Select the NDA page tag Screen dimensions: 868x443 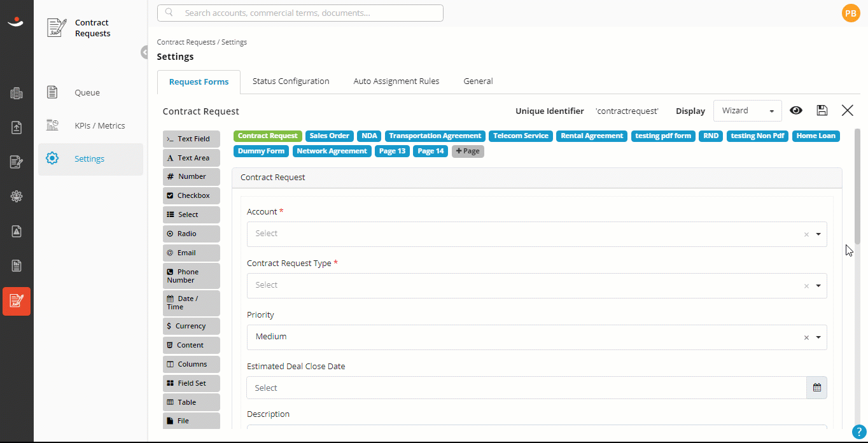coord(370,136)
